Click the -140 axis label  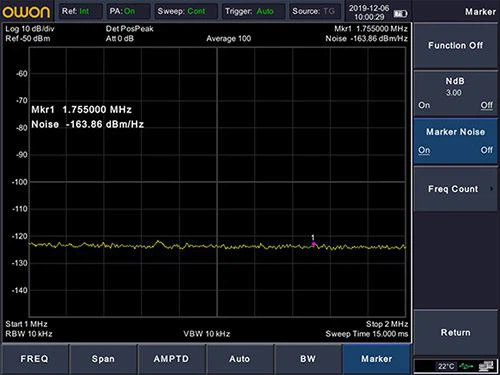(20, 290)
